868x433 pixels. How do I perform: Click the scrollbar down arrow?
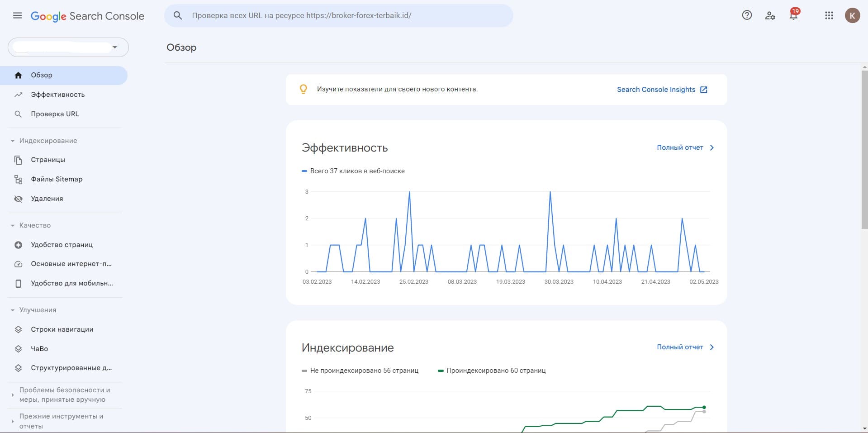point(864,428)
